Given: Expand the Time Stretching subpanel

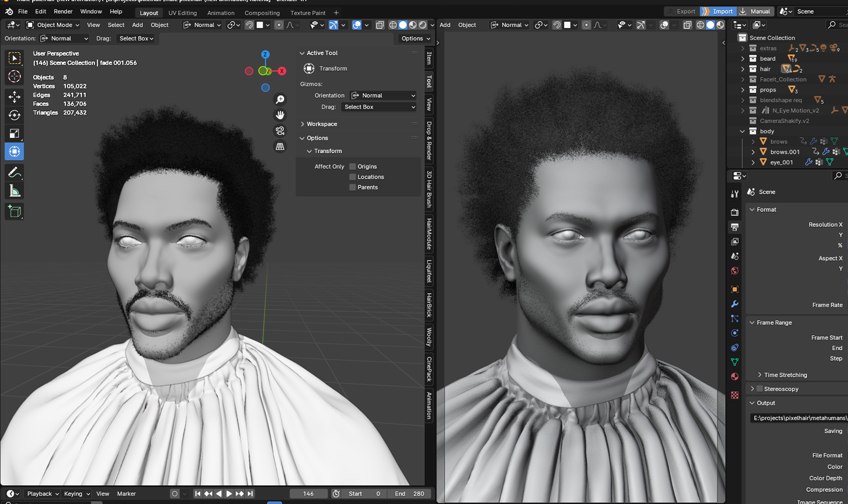Looking at the screenshot, I should pos(759,375).
